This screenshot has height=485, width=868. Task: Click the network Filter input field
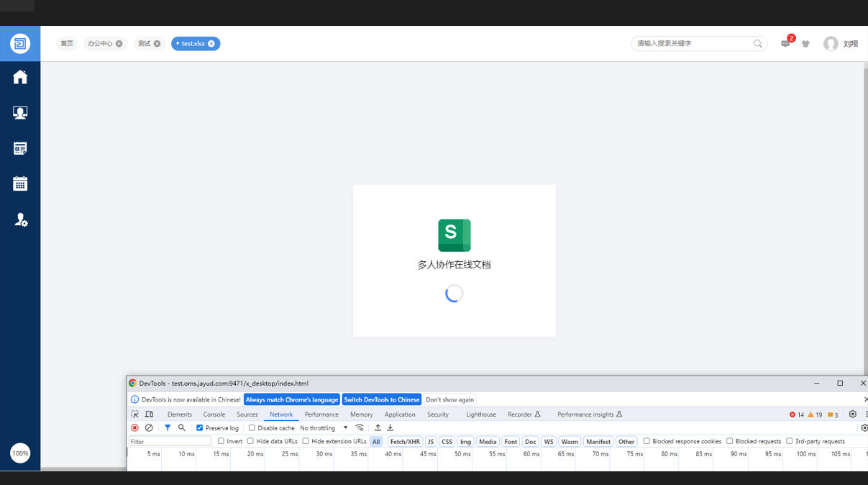pyautogui.click(x=170, y=442)
